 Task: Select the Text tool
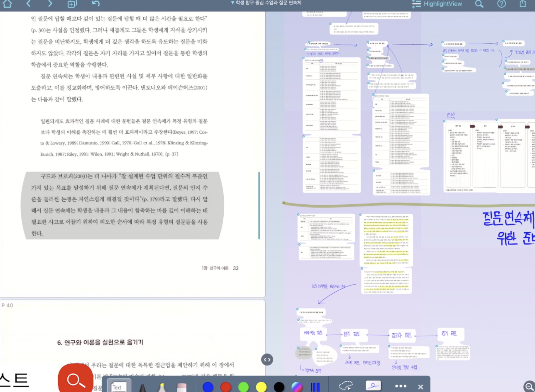click(117, 387)
